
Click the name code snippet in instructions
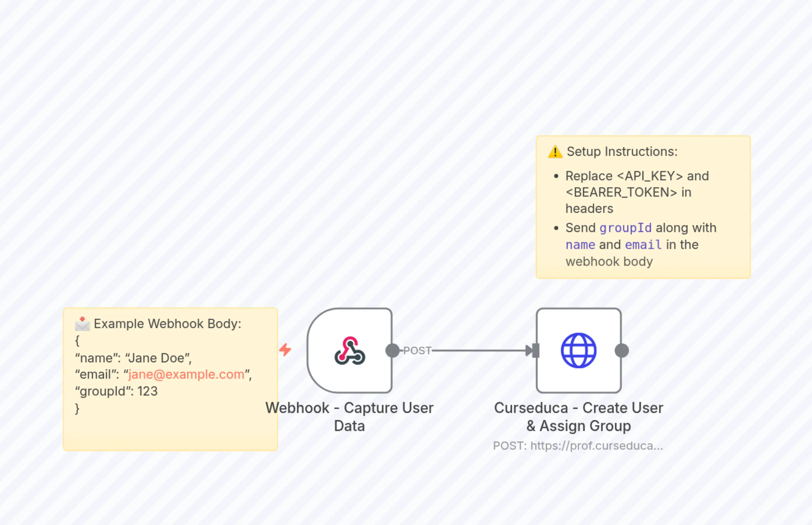(580, 244)
